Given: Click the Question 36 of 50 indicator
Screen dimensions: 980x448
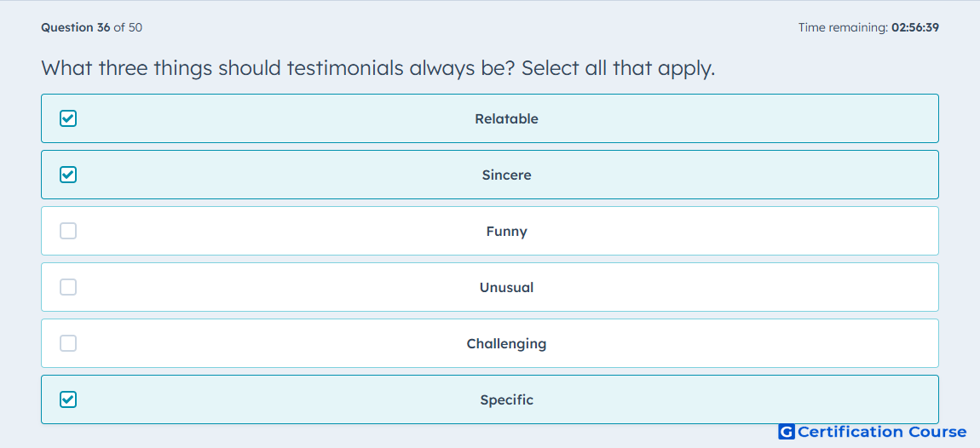Looking at the screenshot, I should [x=91, y=27].
